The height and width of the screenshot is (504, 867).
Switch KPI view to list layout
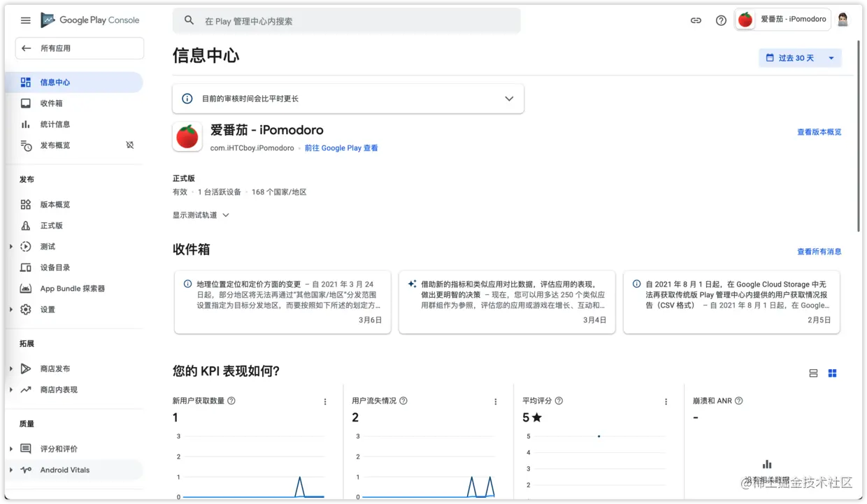pos(813,373)
